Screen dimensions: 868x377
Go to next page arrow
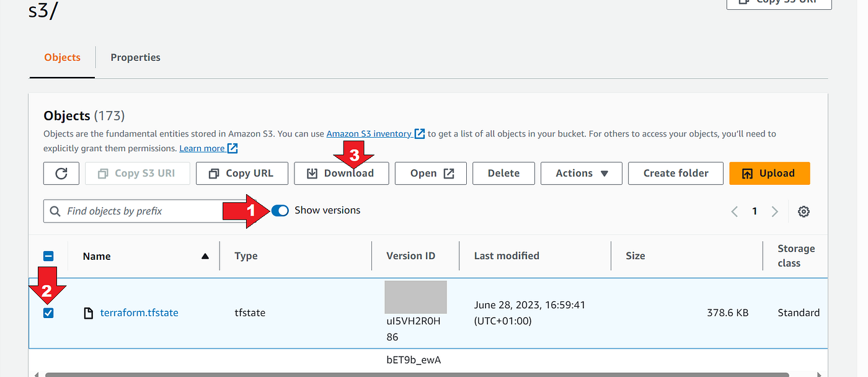(774, 211)
